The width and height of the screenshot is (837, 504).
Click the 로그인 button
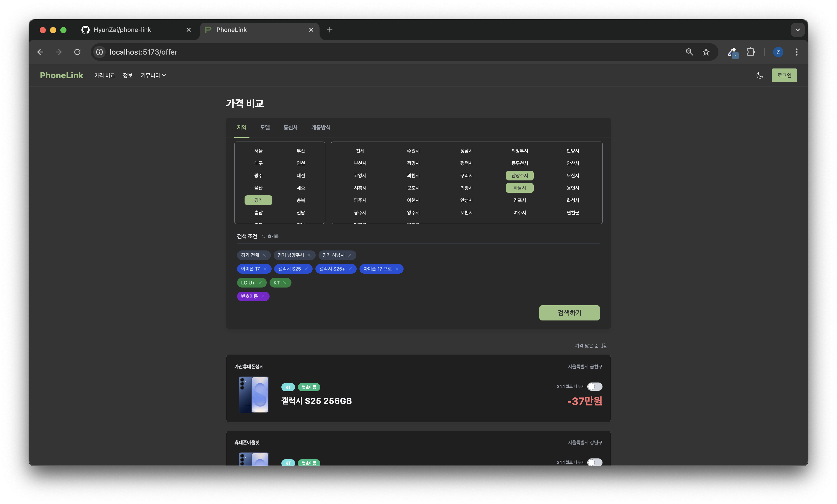[784, 75]
